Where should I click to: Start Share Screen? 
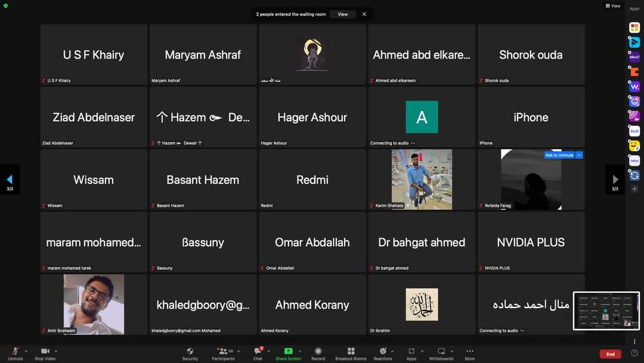[x=288, y=352]
